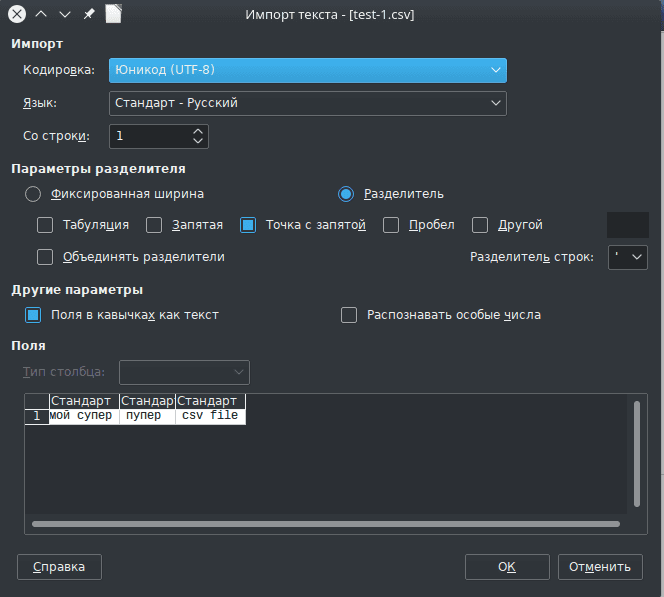Open the Кодировка encoding dropdown

coord(307,70)
